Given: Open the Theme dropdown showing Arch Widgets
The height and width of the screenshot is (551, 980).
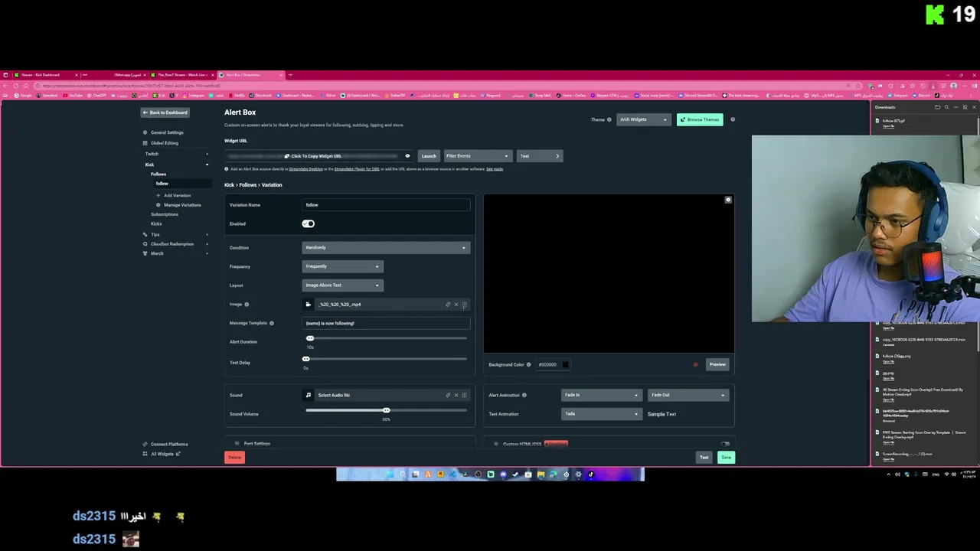Looking at the screenshot, I should pyautogui.click(x=643, y=119).
